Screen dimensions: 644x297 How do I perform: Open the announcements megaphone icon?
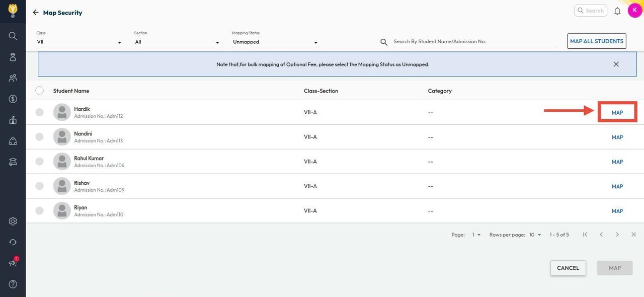point(13,263)
